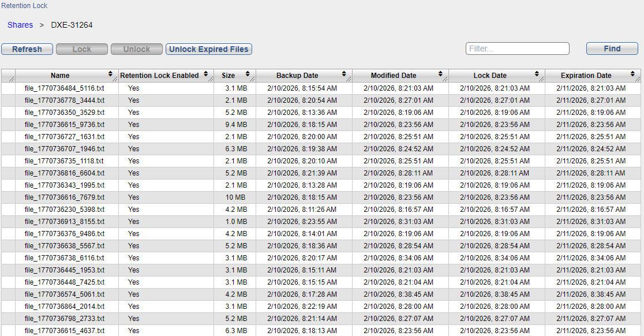Click the sort arrows on Name column
This screenshot has width=644, height=336.
(x=110, y=75)
